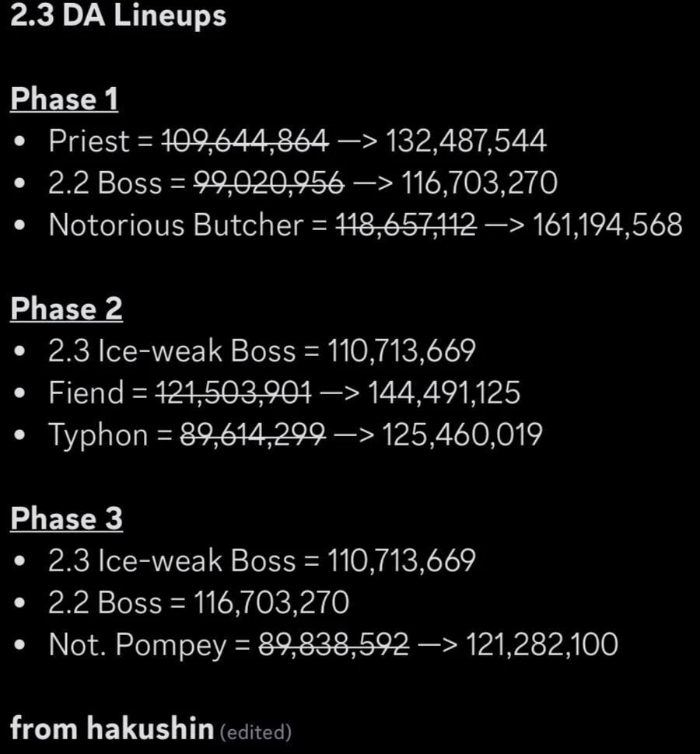Image resolution: width=700 pixels, height=754 pixels.
Task: Click Notorious Butcher new value 161,194,568
Action: (x=607, y=225)
